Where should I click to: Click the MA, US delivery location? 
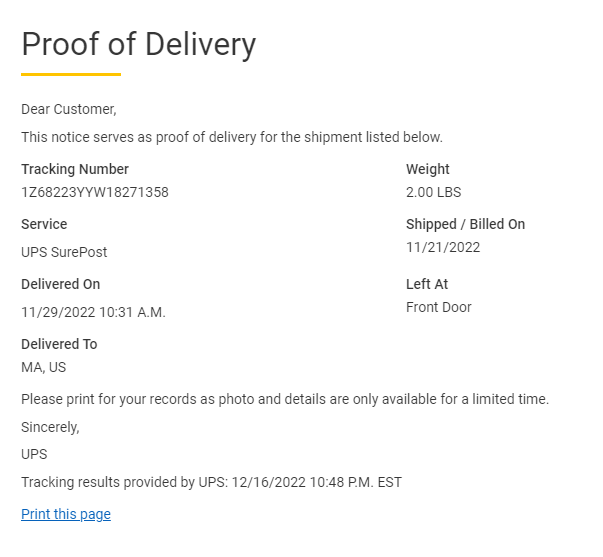coord(43,367)
